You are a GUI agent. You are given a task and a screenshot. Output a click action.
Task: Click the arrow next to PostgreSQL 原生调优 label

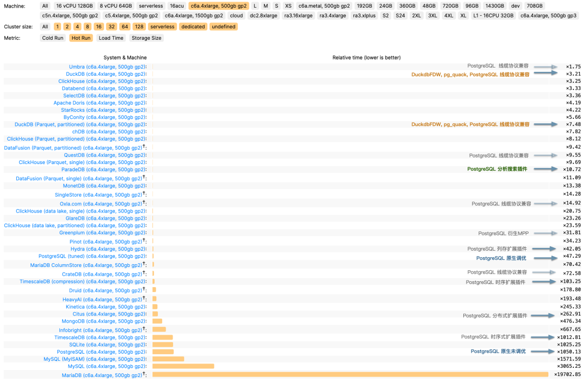tap(546, 257)
